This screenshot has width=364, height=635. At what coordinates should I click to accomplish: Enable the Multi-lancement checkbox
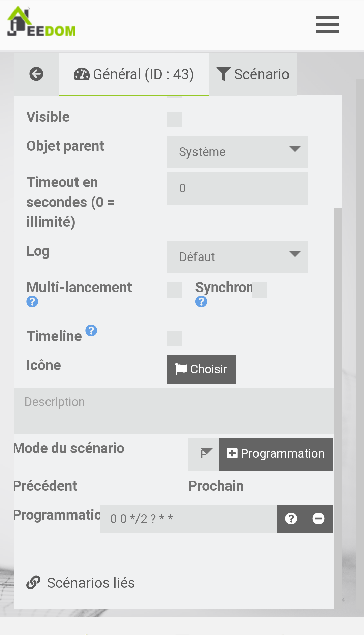click(x=175, y=290)
